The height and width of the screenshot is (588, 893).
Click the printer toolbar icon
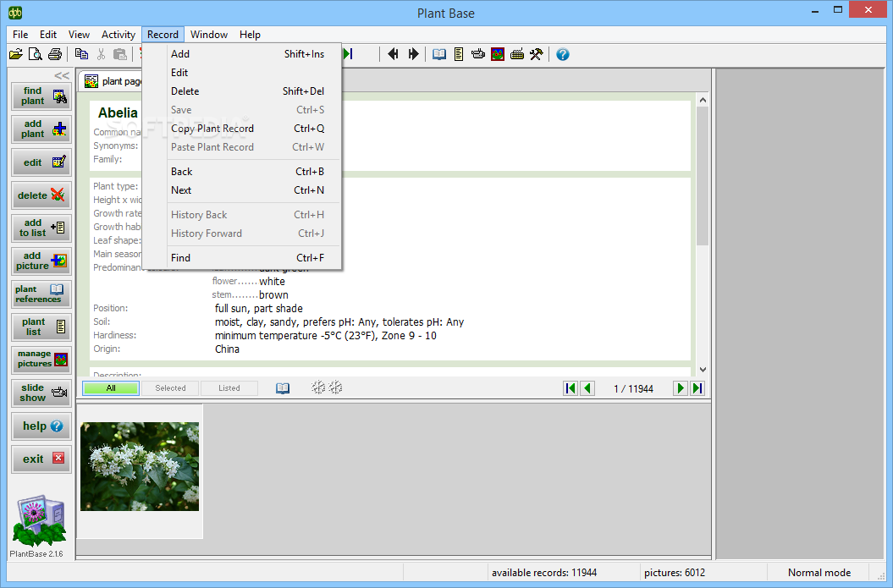click(55, 54)
